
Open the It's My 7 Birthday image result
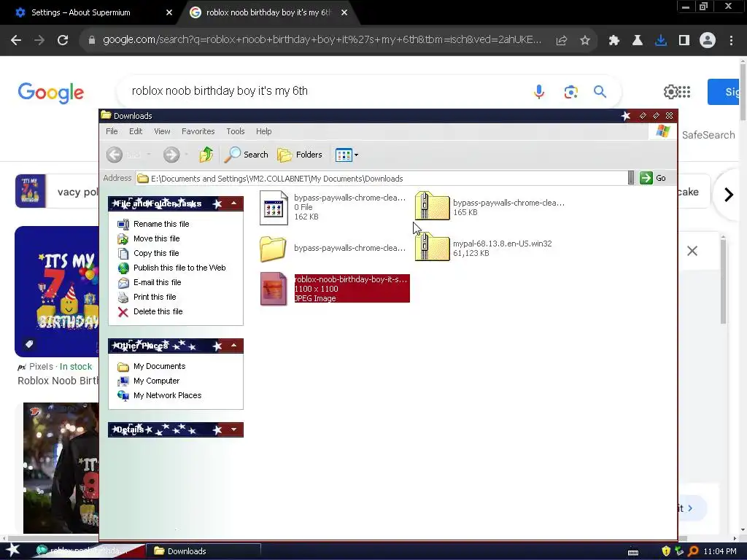coord(57,292)
